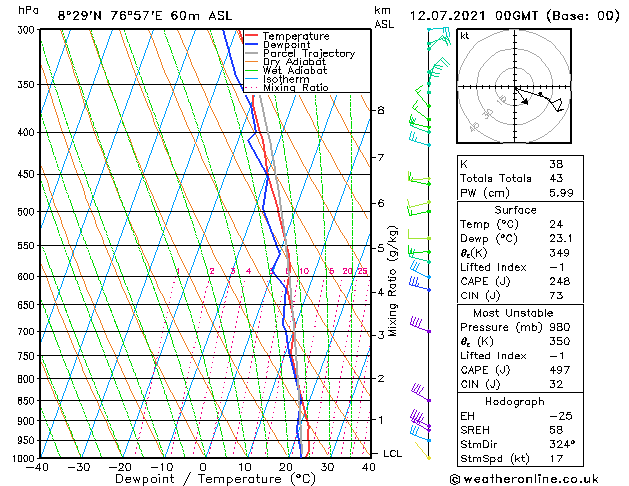Click the 850 hPa pressure label
This screenshot has width=629, height=486.
28,401
